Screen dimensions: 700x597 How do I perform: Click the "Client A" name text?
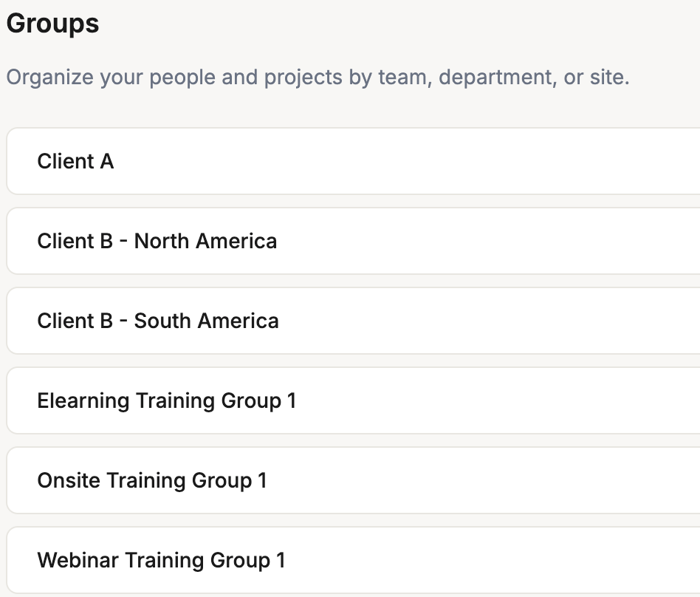(75, 162)
